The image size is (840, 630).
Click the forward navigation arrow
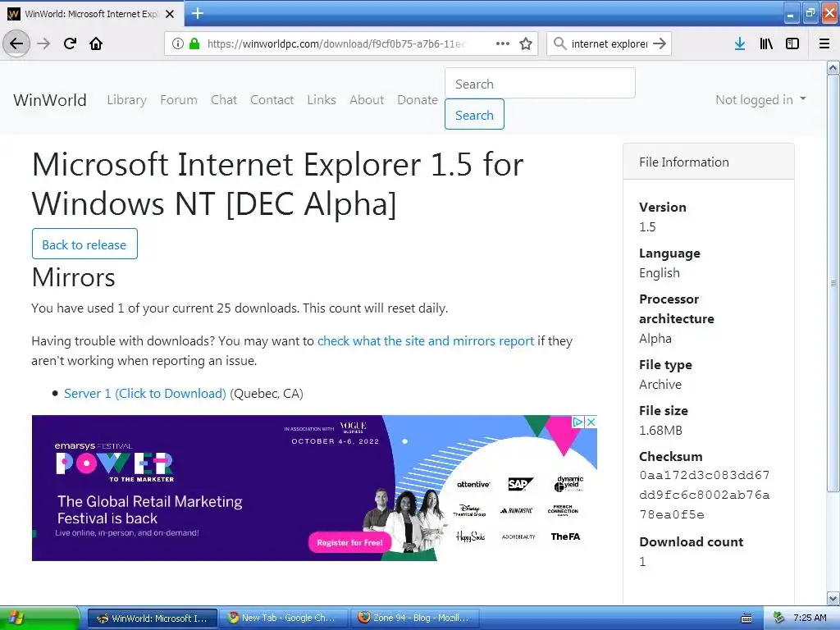click(43, 43)
